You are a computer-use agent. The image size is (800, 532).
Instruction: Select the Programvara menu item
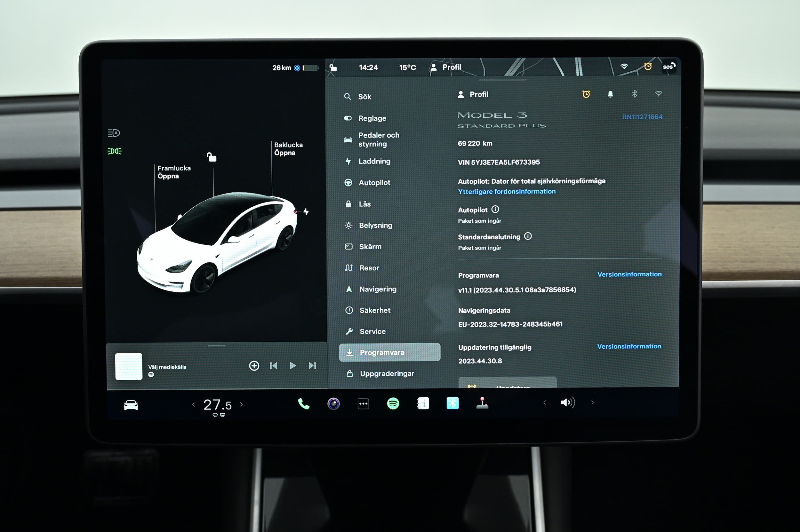(390, 353)
